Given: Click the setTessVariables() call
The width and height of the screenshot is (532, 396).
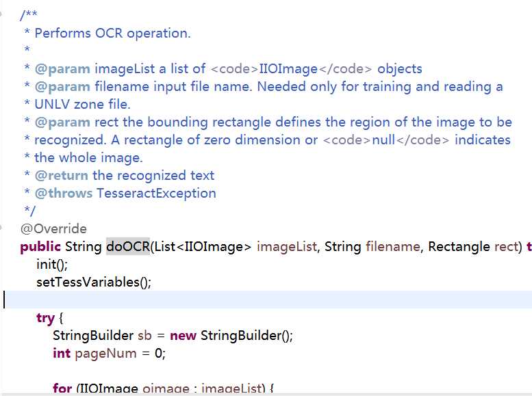Looking at the screenshot, I should [94, 282].
